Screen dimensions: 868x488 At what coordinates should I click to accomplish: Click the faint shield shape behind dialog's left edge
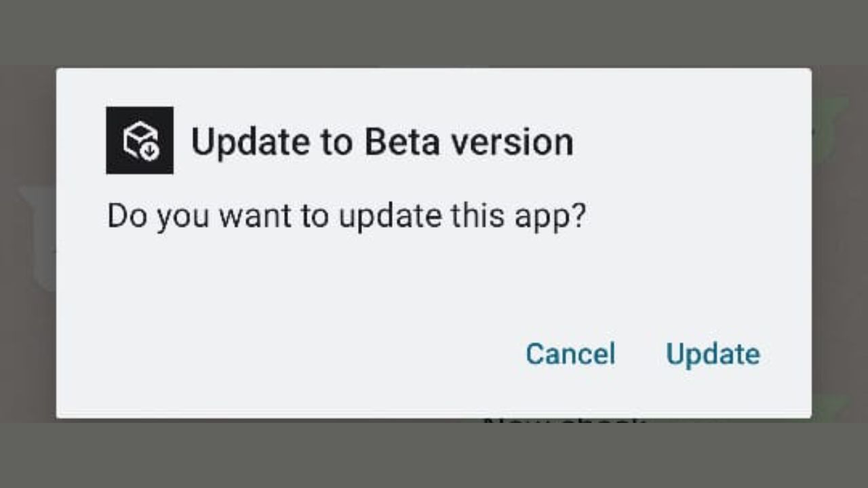click(38, 237)
